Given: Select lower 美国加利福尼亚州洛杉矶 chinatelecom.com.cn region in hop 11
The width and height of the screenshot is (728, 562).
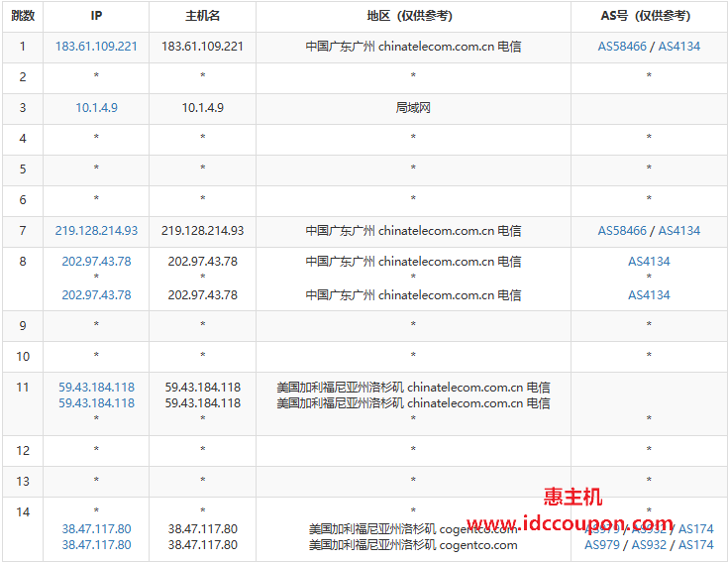Looking at the screenshot, I should [x=413, y=403].
